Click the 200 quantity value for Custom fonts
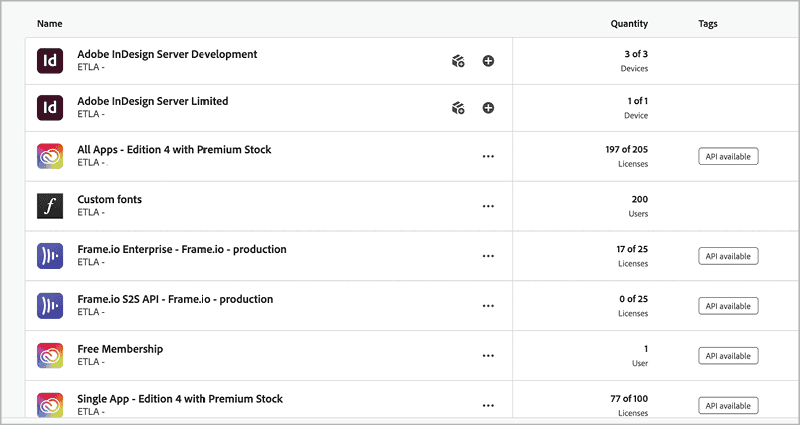800x425 pixels. pos(639,199)
